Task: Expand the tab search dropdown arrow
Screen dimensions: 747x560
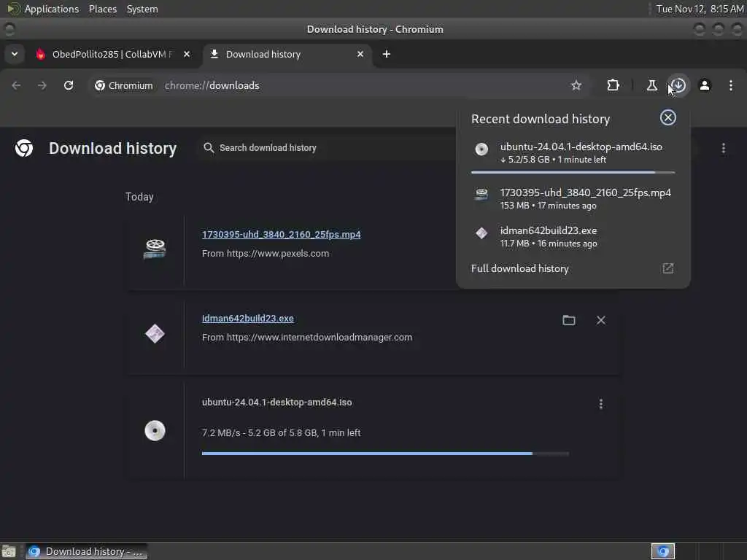Action: pyautogui.click(x=15, y=54)
